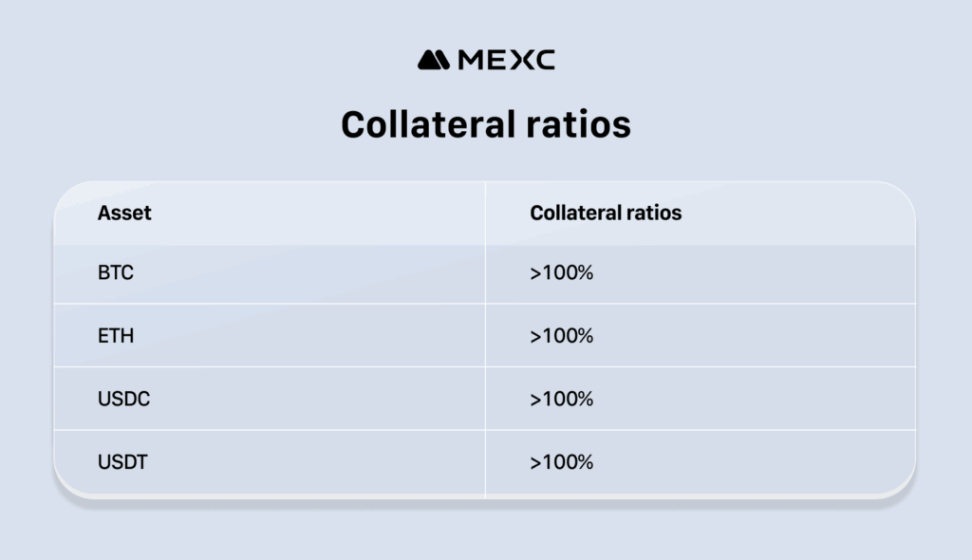Select the USDC asset cell
Screen dimensions: 972x560
coord(123,400)
